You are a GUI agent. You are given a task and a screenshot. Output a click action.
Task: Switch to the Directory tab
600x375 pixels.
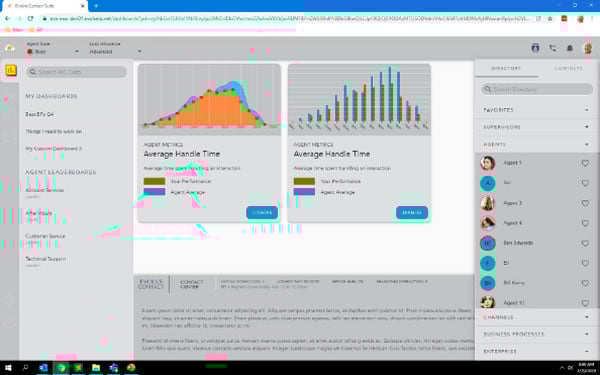506,68
